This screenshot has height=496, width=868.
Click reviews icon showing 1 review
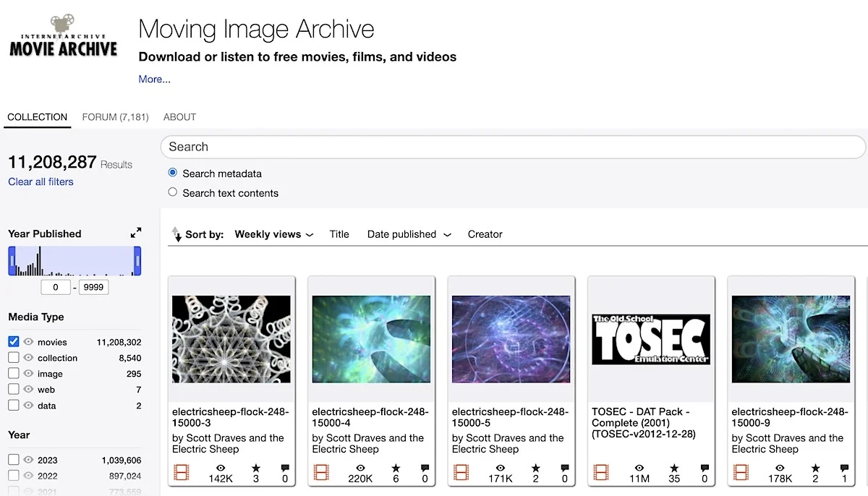844,469
